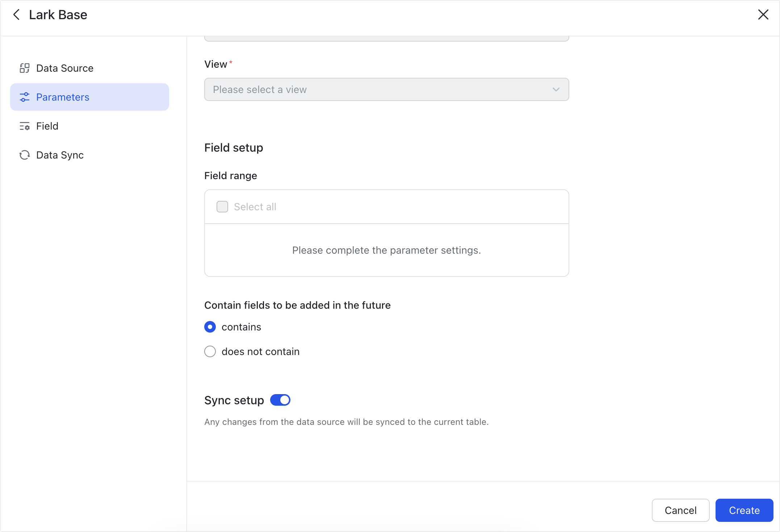Open the Data Source section
Image resolution: width=780 pixels, height=532 pixels.
pos(64,68)
